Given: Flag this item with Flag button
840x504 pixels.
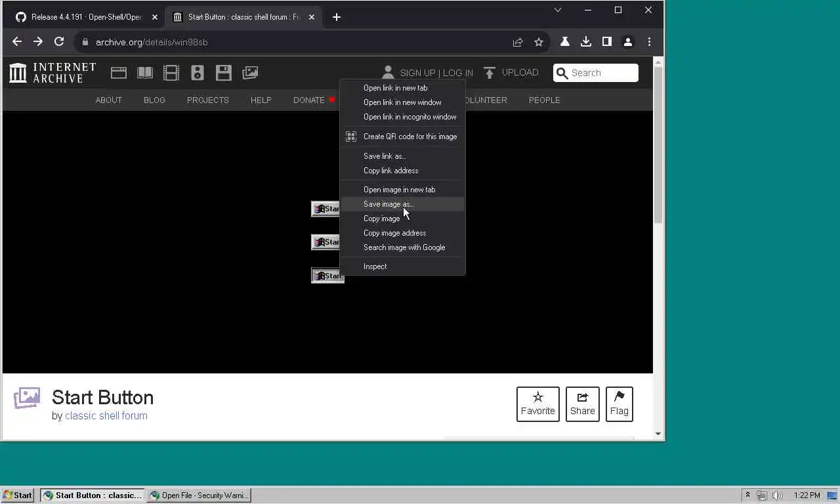Looking at the screenshot, I should point(619,404).
